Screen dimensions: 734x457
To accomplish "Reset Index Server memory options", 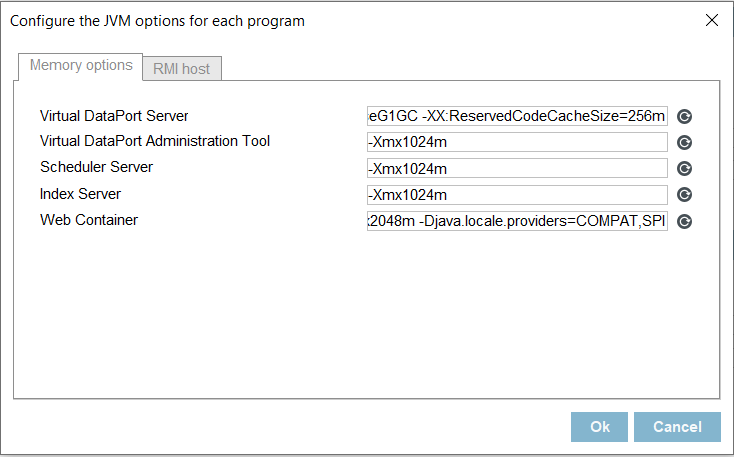I will pyautogui.click(x=684, y=195).
